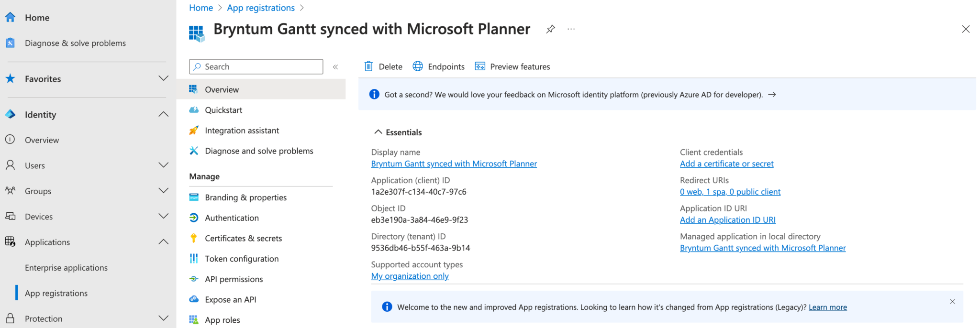Click the Protection lock icon

click(x=10, y=318)
